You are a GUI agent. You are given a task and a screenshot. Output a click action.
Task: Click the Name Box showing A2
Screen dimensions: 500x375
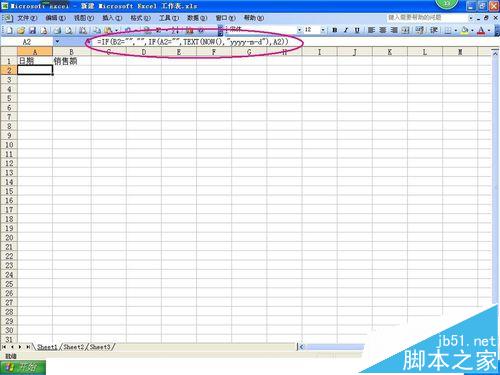pos(27,42)
